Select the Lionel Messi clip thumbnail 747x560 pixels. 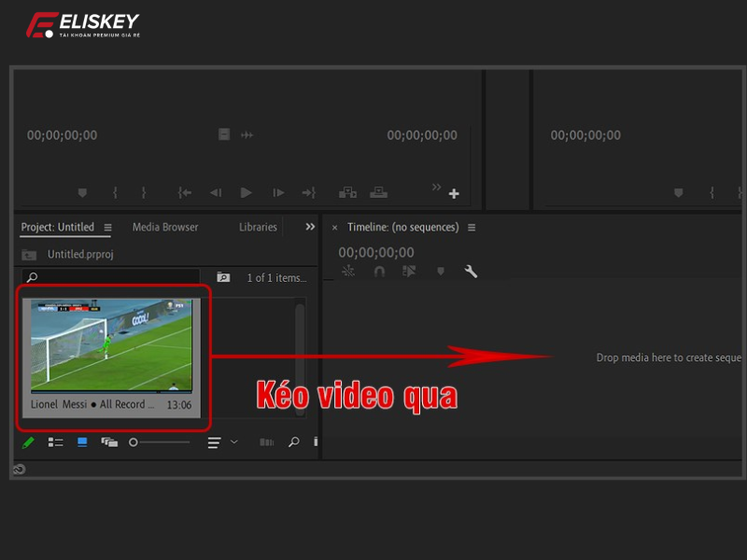pos(112,345)
